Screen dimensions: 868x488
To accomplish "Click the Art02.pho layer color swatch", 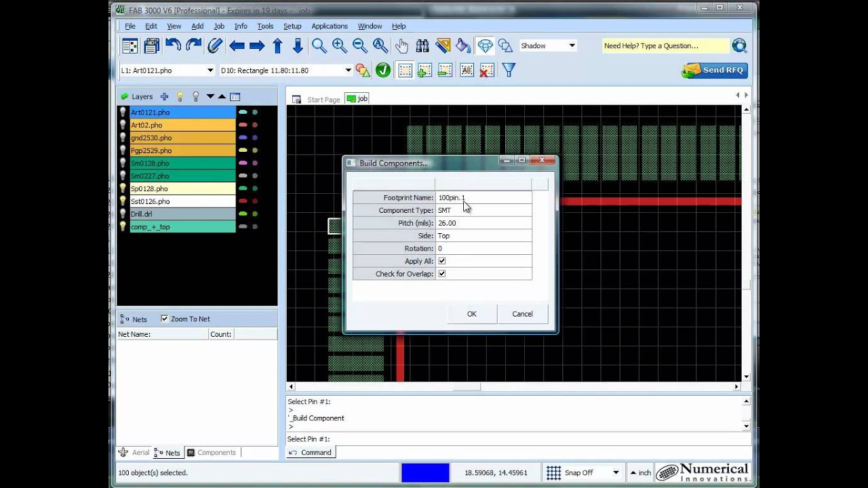I will click(243, 125).
